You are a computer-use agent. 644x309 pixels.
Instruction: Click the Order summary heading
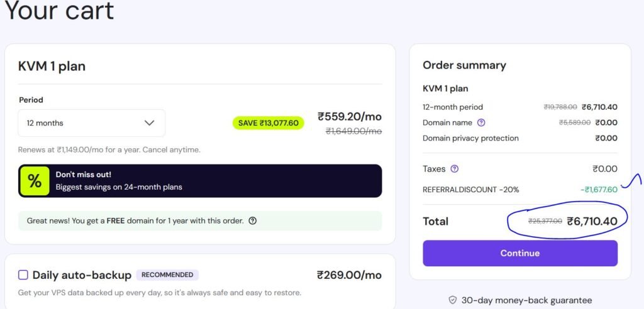(x=464, y=65)
